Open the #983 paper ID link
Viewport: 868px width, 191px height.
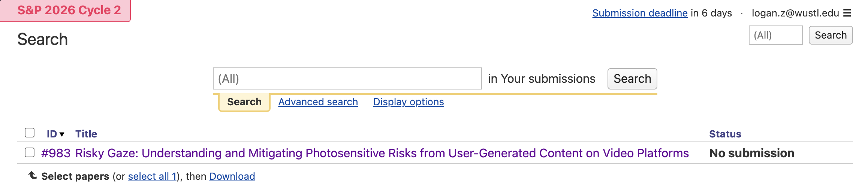56,153
